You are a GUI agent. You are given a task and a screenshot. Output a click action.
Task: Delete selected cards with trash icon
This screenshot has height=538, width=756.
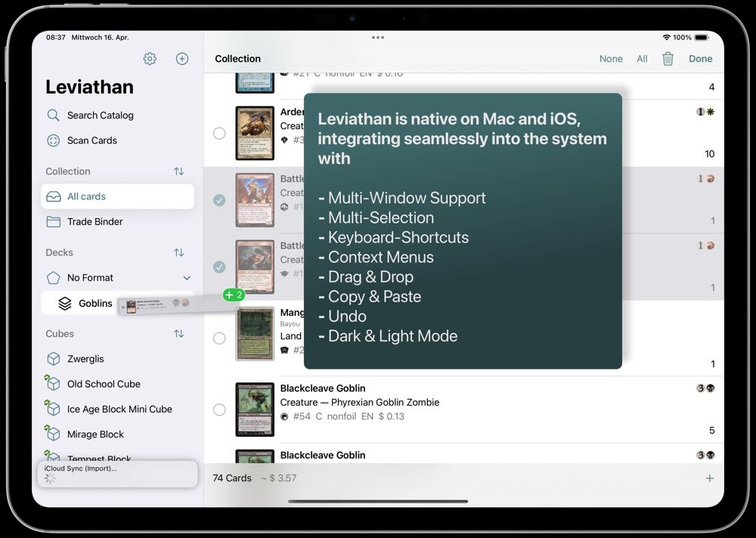tap(668, 59)
